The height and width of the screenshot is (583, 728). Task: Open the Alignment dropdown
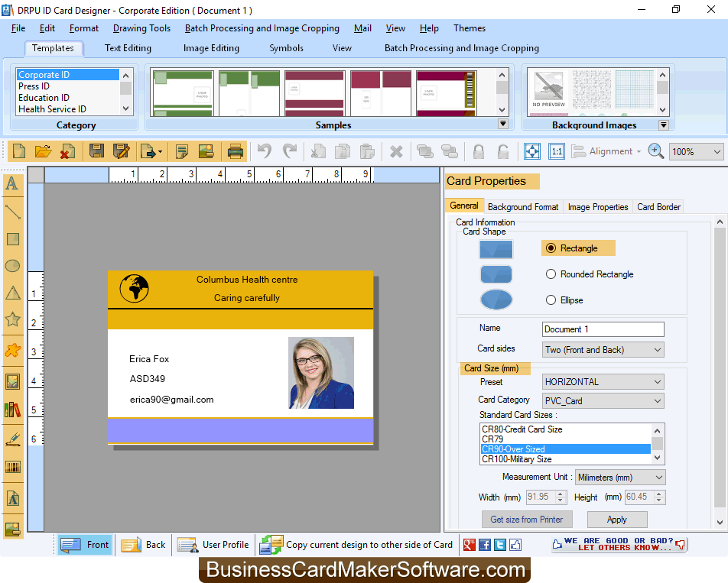click(x=607, y=151)
